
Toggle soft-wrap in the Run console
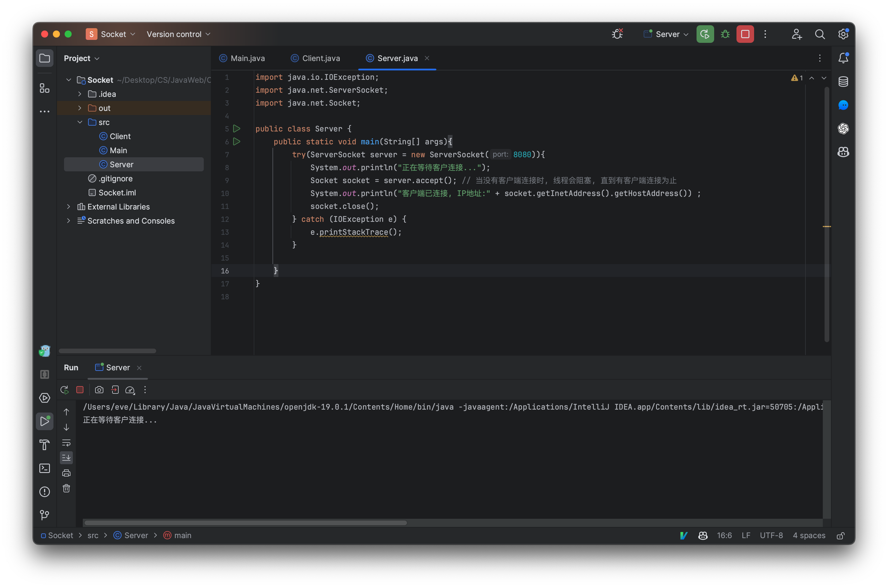coord(66,443)
